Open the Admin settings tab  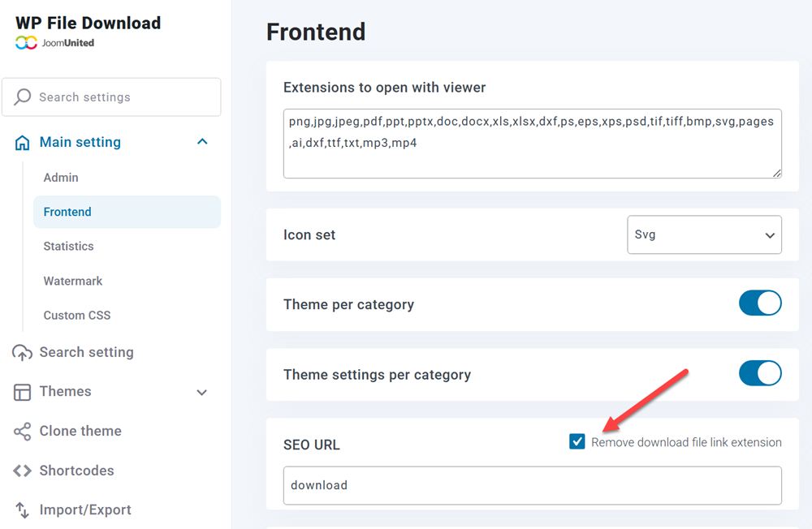tap(61, 178)
